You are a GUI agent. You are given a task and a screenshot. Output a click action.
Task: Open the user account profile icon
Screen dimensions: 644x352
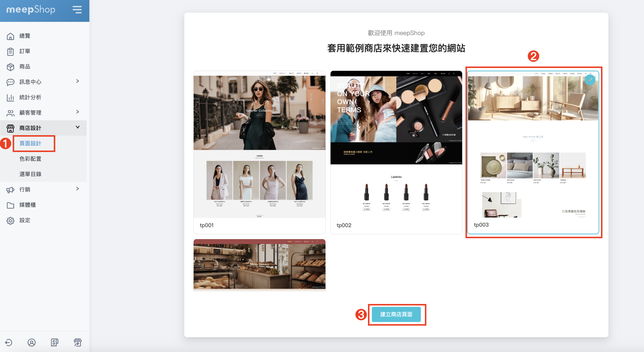(31, 342)
